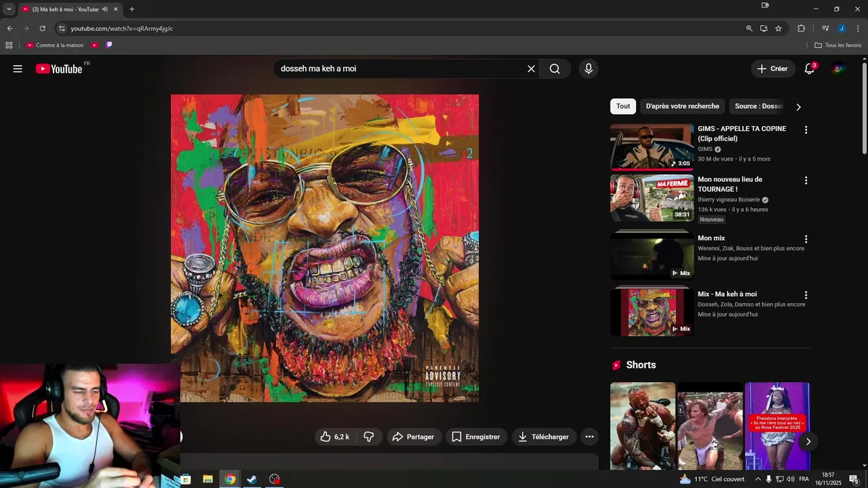Select the Source : Dosseh chip
This screenshot has width=868, height=488.
[x=758, y=106]
